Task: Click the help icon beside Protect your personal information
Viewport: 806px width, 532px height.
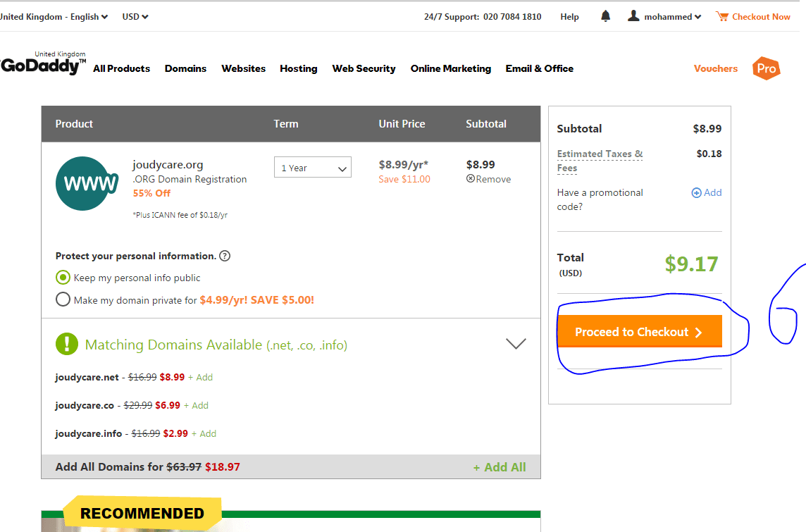Action: (225, 256)
